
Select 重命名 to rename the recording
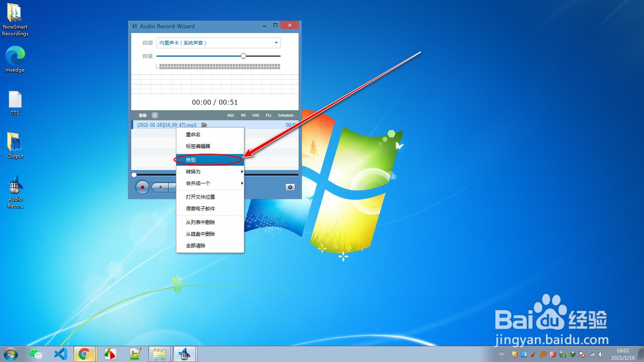click(210, 134)
